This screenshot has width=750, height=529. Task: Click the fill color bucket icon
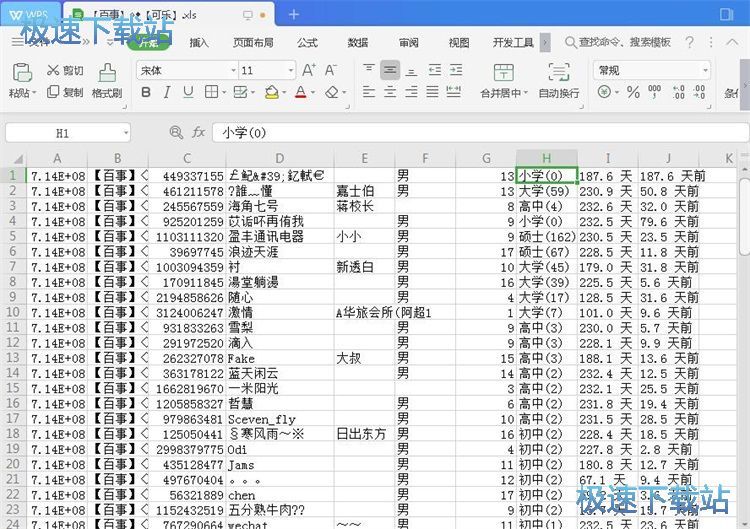(x=272, y=92)
